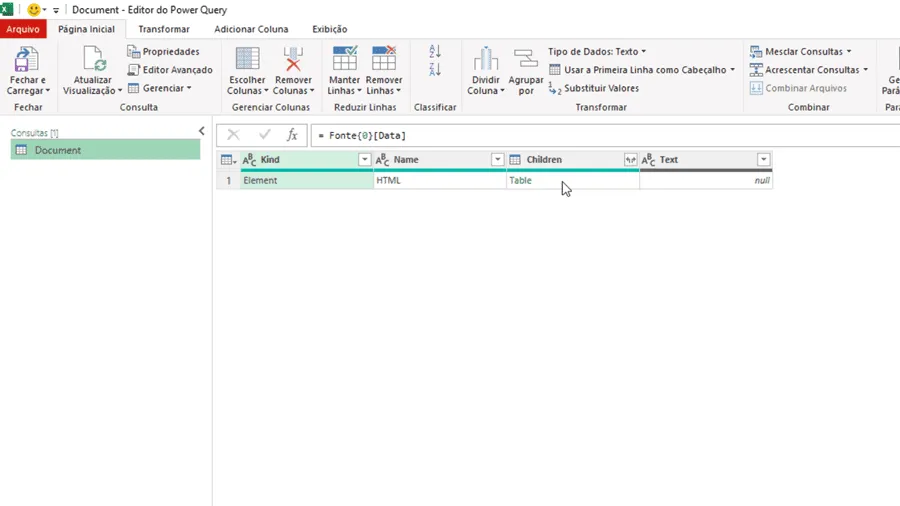Select the HTML cell in Name column
900x506 pixels.
(440, 180)
